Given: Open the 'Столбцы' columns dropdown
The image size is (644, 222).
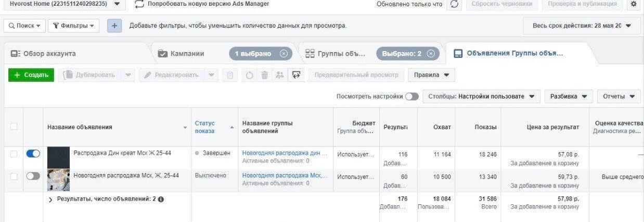Looking at the screenshot, I should pos(481,96).
